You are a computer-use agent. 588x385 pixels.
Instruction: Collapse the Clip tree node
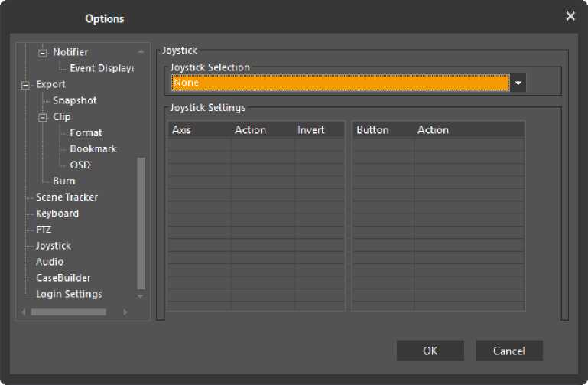click(43, 117)
